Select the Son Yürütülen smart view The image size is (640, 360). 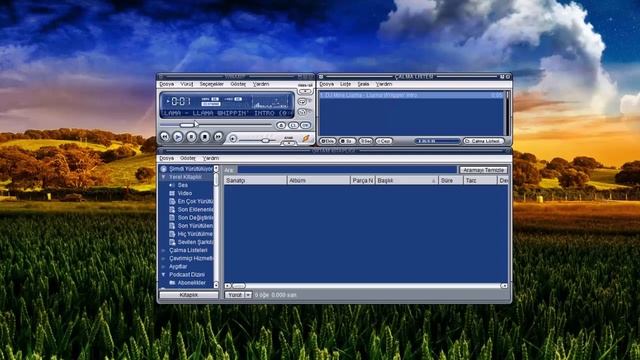pyautogui.click(x=195, y=226)
